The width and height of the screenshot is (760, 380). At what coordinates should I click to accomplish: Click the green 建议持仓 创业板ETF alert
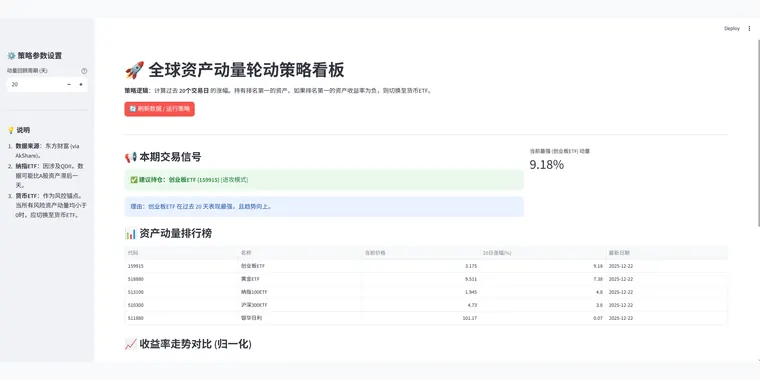324,180
